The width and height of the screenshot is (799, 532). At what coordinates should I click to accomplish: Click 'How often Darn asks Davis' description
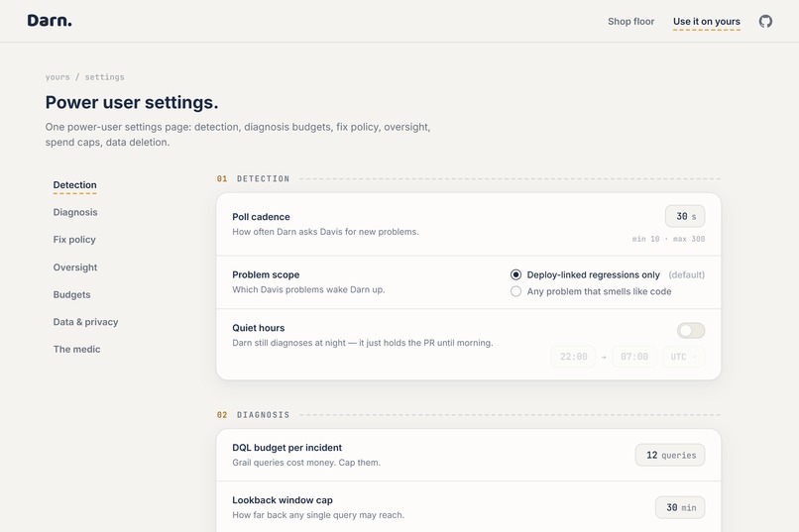pos(325,232)
